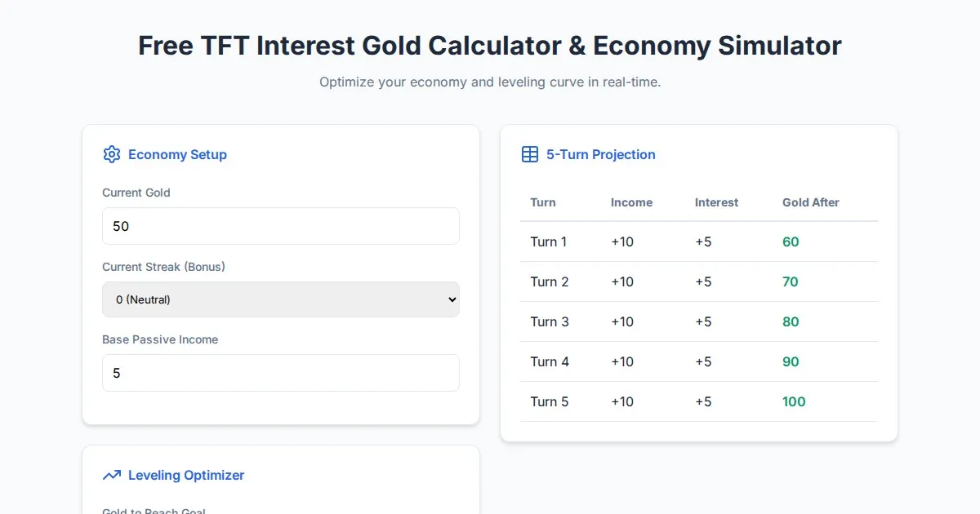
Task: Click the Base Passive Income label
Action: click(160, 339)
